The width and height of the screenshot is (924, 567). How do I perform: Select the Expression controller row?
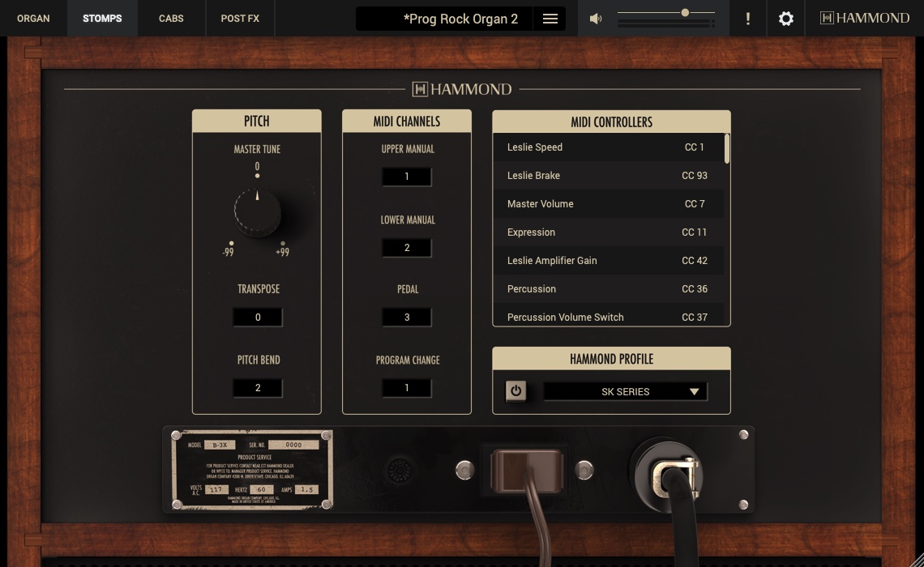point(609,232)
